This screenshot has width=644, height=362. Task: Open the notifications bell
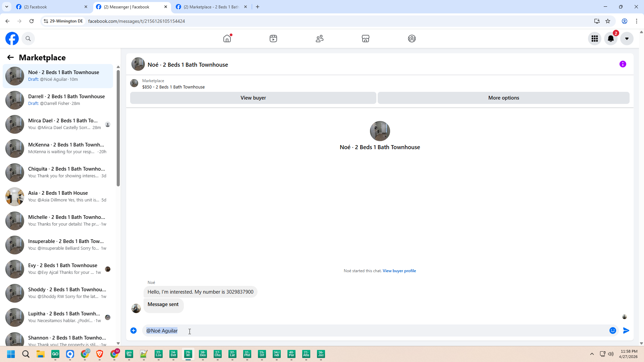pyautogui.click(x=611, y=39)
